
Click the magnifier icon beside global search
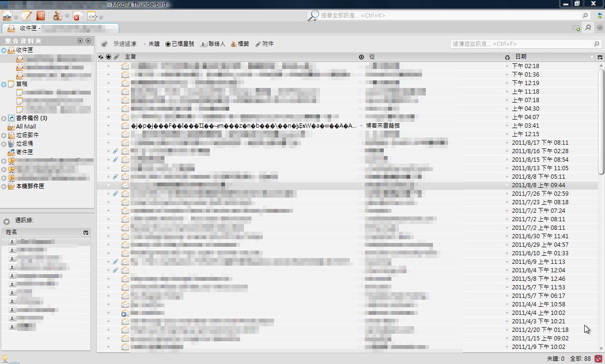click(313, 16)
